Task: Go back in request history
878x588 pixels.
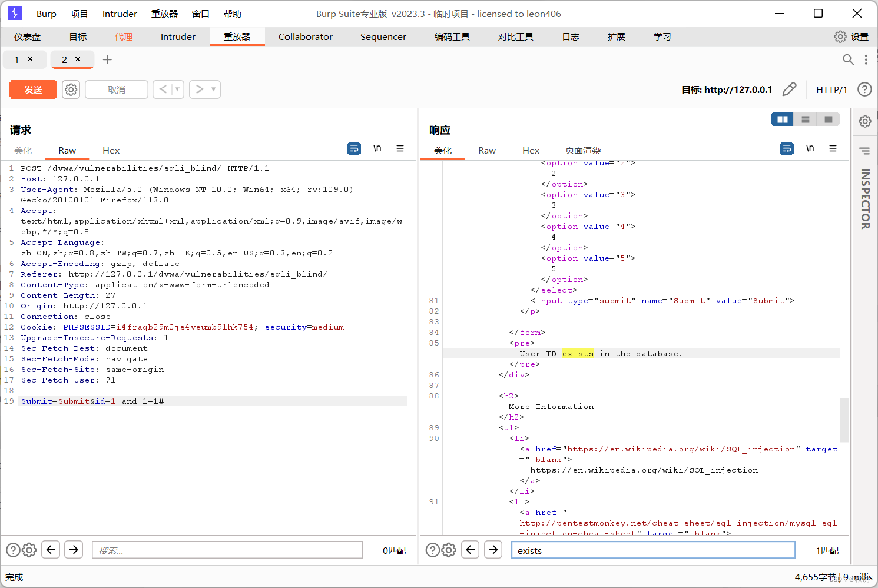Action: click(163, 89)
